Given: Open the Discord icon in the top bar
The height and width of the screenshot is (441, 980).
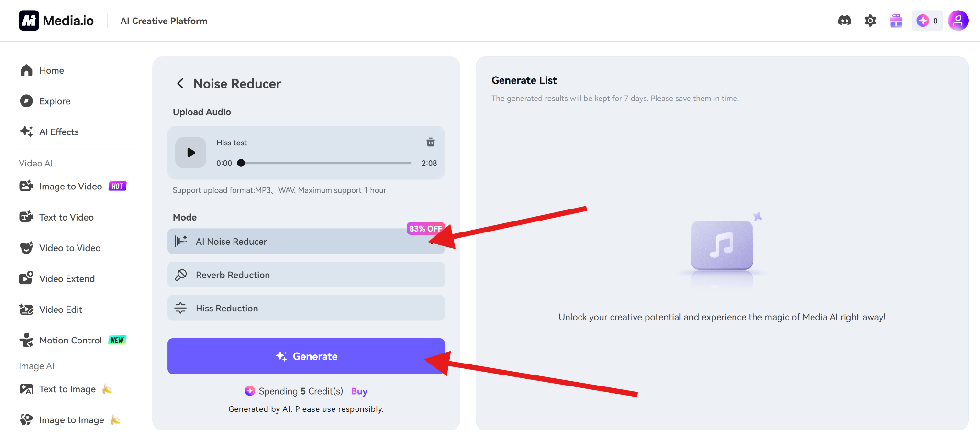Looking at the screenshot, I should [845, 20].
